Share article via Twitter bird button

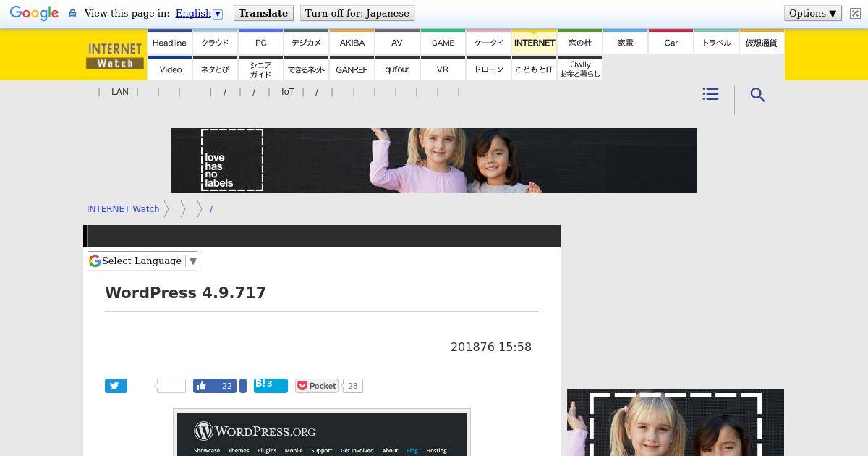[116, 386]
